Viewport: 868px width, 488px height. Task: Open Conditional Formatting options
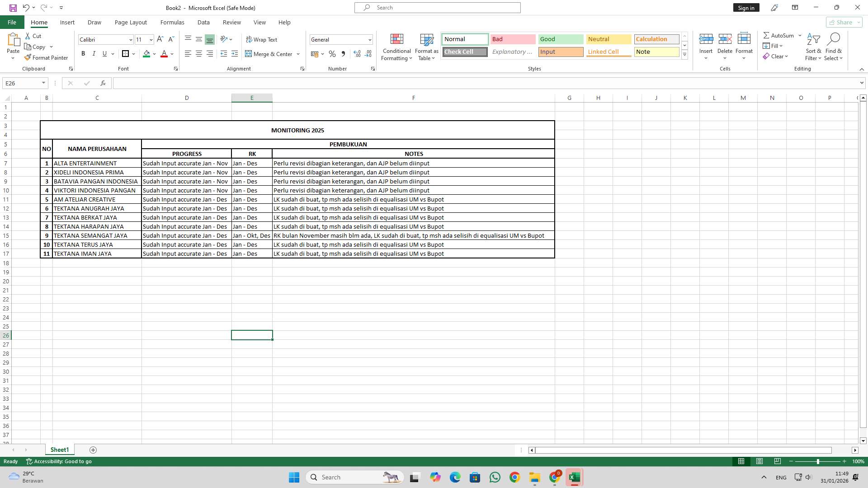pyautogui.click(x=396, y=47)
